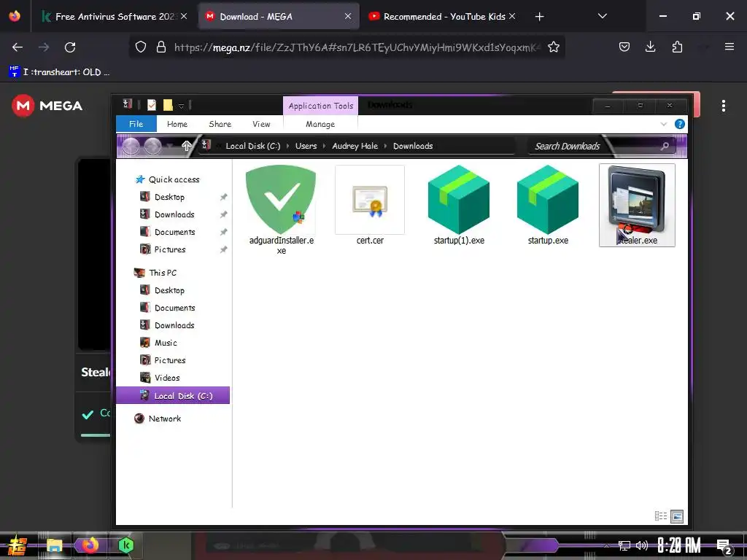This screenshot has height=560, width=747.
Task: Click Downloads in the address breadcrumb
Action: tap(413, 146)
